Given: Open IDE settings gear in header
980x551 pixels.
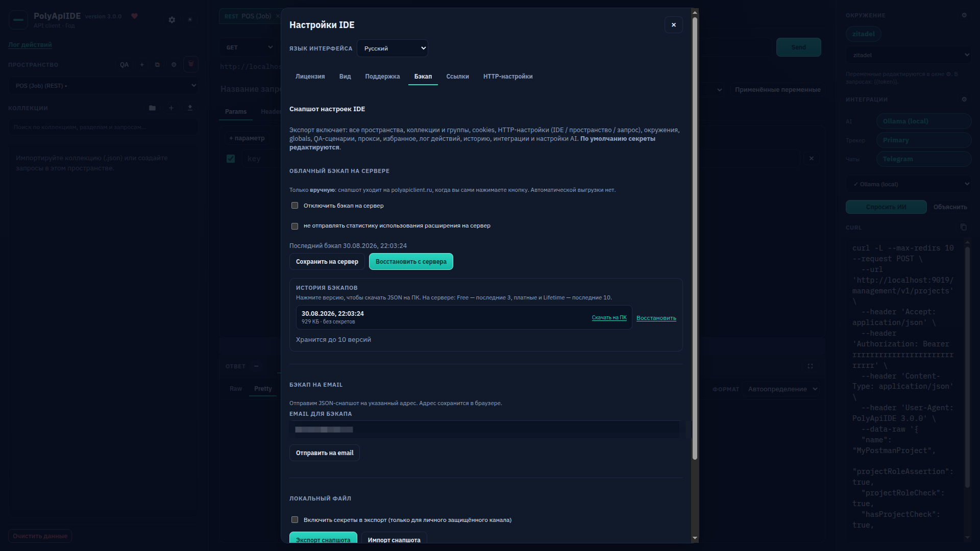Looking at the screenshot, I should pyautogui.click(x=172, y=20).
